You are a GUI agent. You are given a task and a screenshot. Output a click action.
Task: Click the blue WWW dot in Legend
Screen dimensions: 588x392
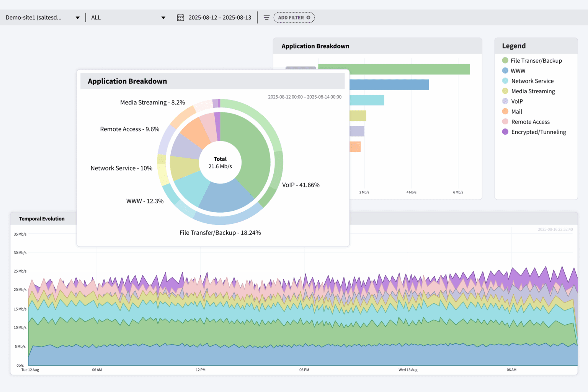(505, 70)
